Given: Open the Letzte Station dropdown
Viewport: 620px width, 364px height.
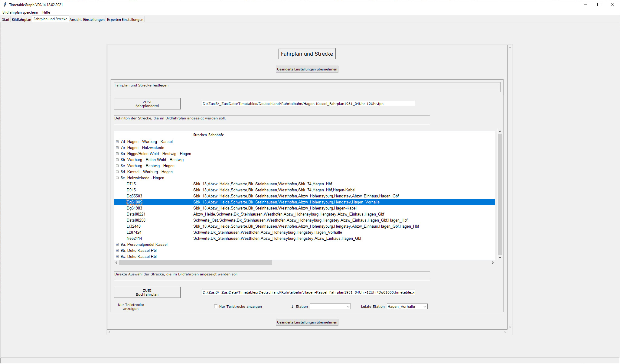Looking at the screenshot, I should (x=425, y=307).
